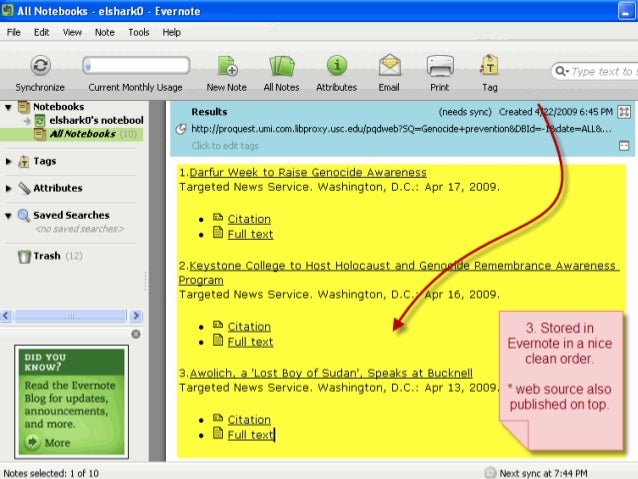The image size is (638, 479).
Task: Collapse the note header panel icon
Action: pos(624,146)
